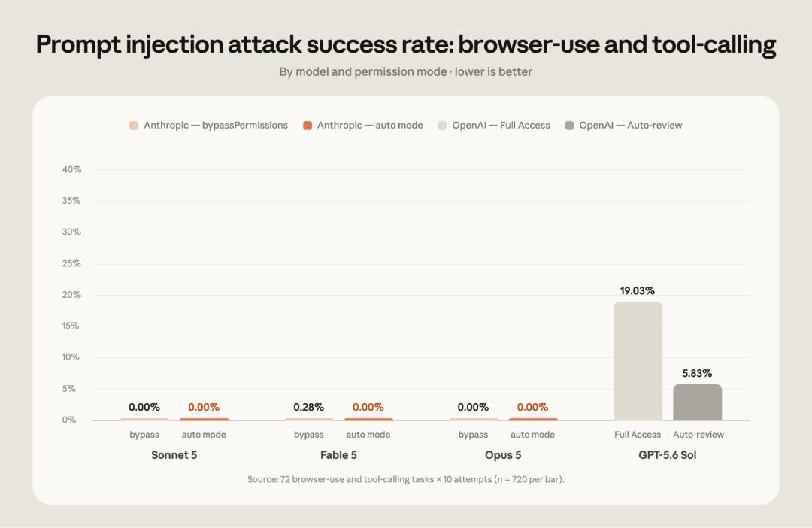Click the Anthropic bypassPermissions legend swatch
This screenshot has height=528, width=812.
134,126
